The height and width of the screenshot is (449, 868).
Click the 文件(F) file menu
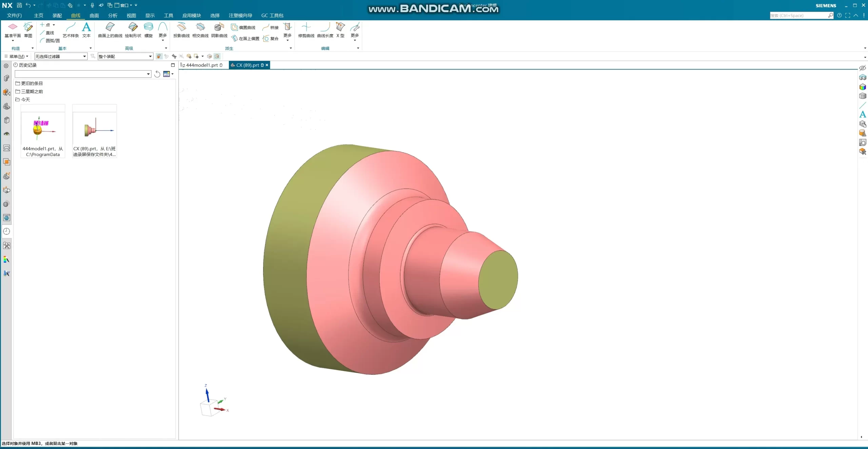(14, 16)
